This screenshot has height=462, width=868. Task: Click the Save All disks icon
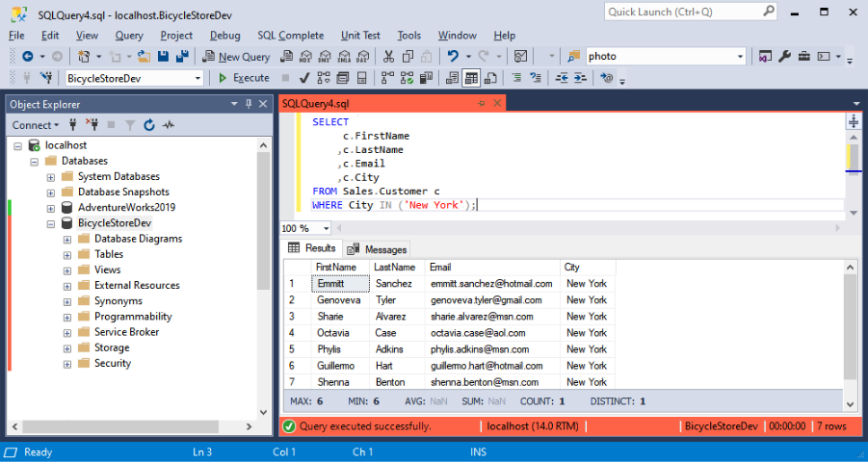[180, 57]
